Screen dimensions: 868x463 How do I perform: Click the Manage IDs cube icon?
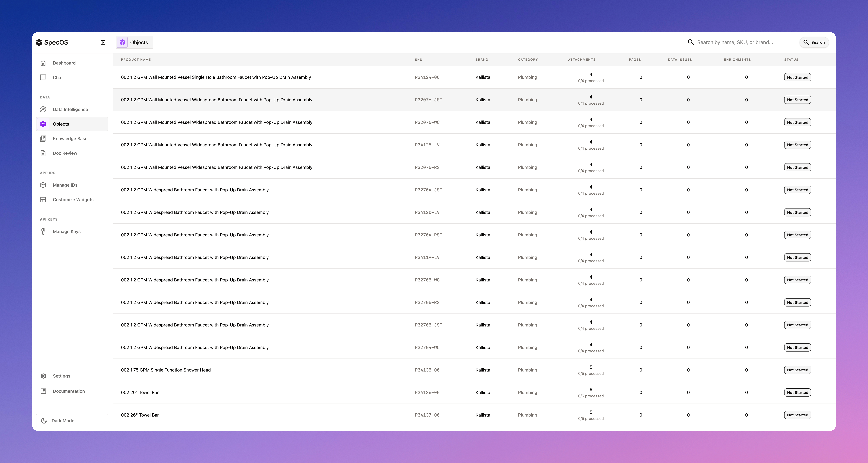[x=43, y=185]
